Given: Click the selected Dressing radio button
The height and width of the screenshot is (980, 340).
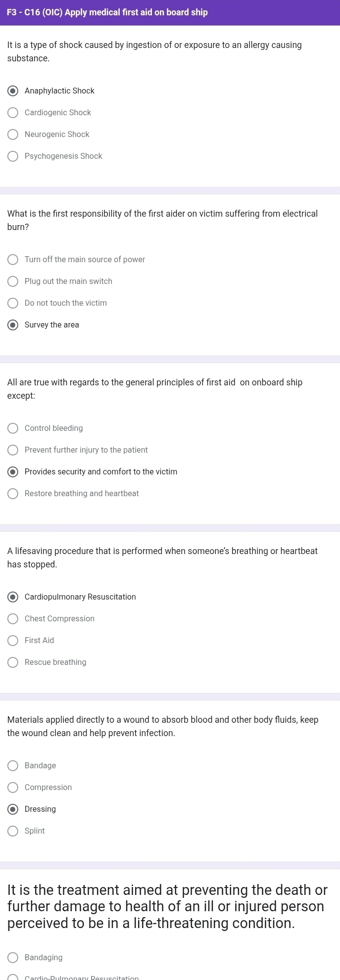Looking at the screenshot, I should coord(13,809).
